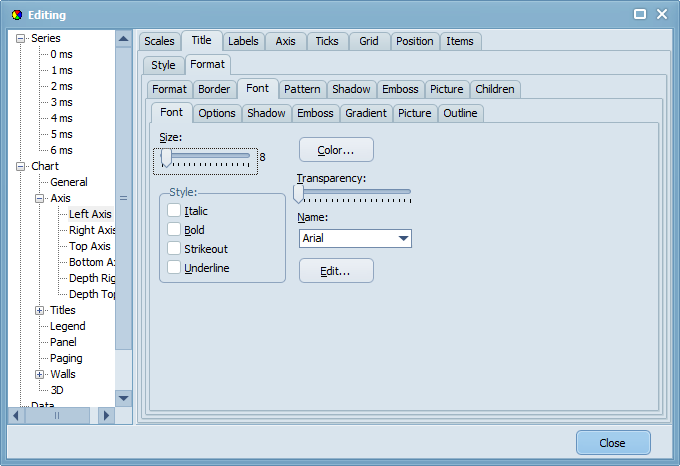Image resolution: width=680 pixels, height=466 pixels.
Task: Expand the Titles tree node
Action: click(x=40, y=310)
